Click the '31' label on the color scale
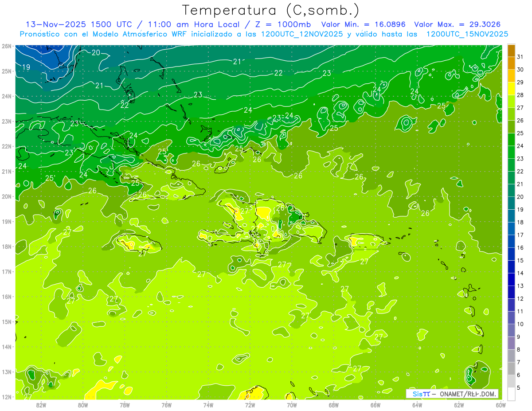 click(x=520, y=57)
